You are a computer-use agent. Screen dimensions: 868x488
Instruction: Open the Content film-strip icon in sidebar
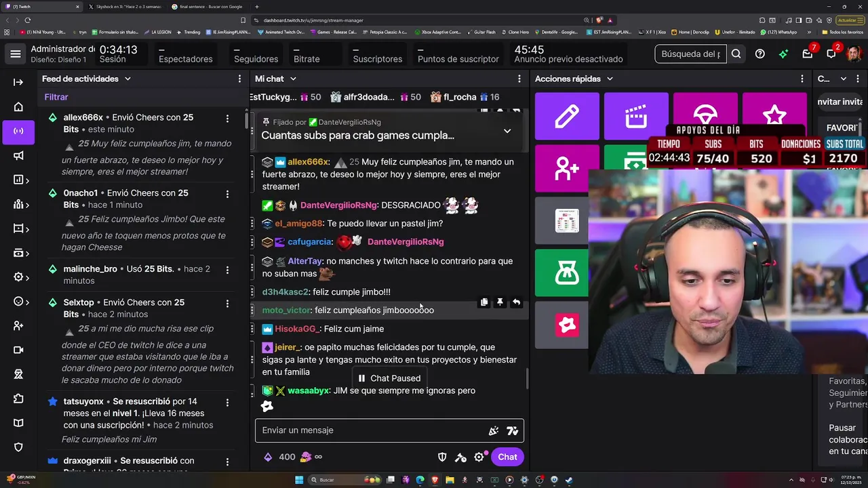coord(18,228)
